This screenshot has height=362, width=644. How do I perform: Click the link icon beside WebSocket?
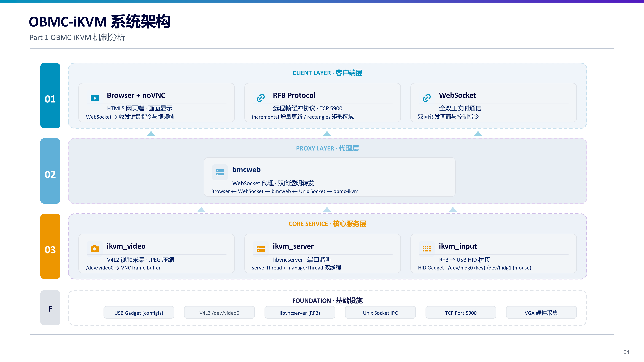point(426,98)
